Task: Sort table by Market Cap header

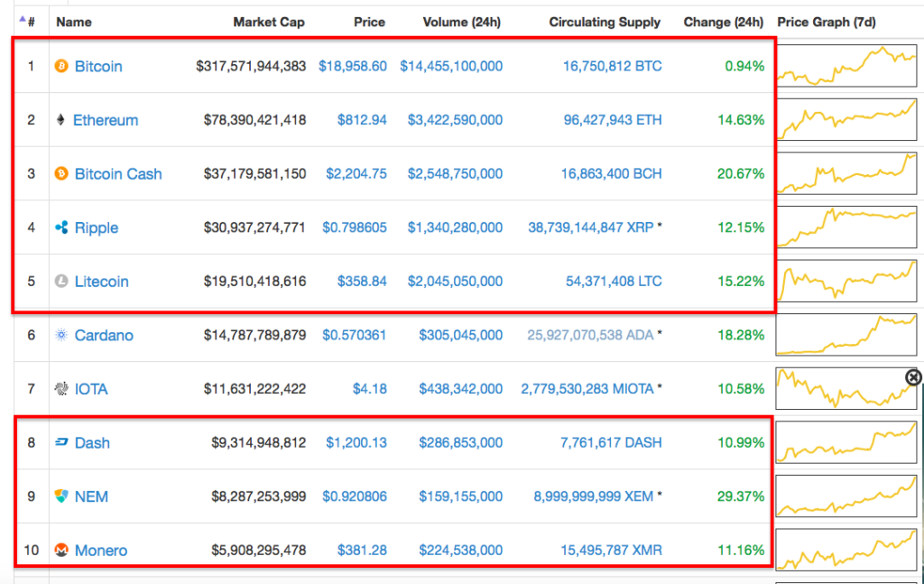Action: 269,22
